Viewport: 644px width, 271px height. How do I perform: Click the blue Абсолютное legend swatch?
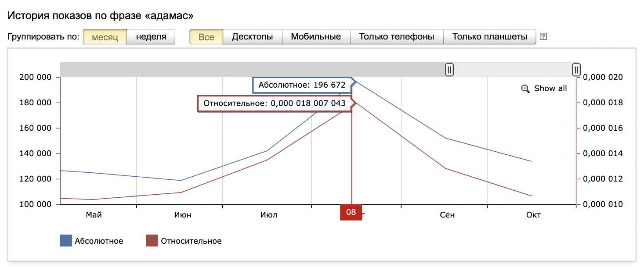tap(66, 241)
